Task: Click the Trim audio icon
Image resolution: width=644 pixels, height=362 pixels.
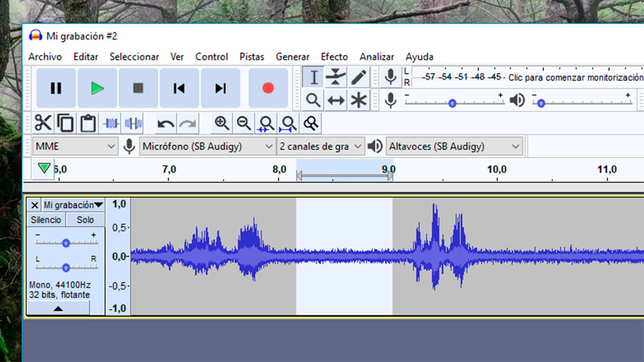Action: (111, 123)
